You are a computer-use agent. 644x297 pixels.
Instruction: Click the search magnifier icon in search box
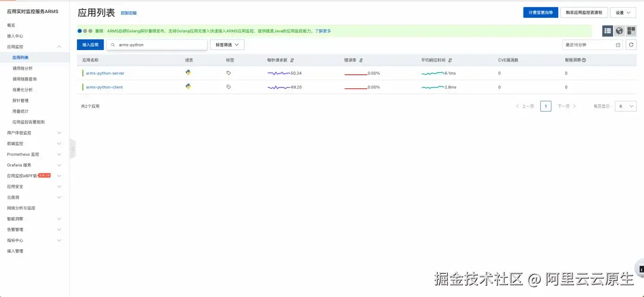point(113,45)
